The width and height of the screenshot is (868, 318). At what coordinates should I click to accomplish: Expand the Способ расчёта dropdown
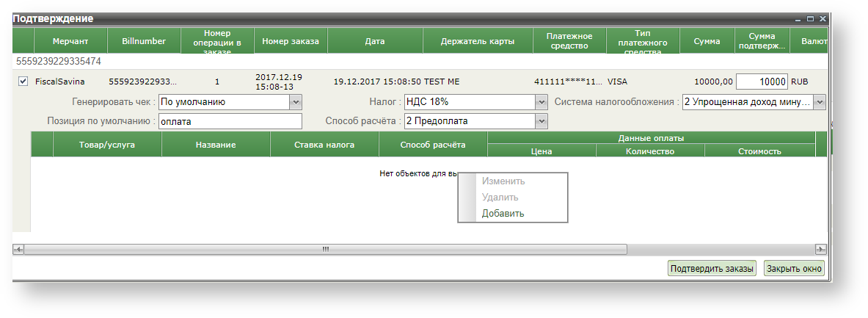541,121
